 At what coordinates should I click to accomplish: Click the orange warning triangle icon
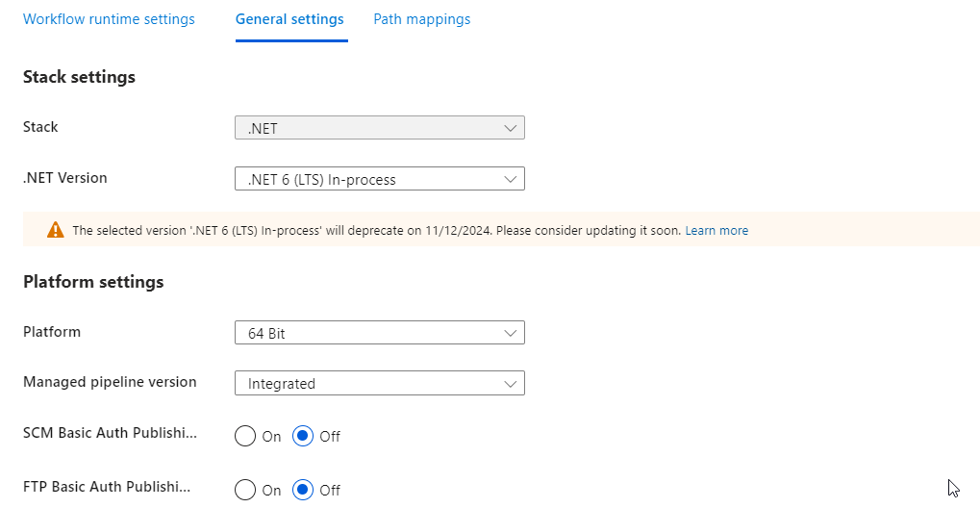point(56,230)
